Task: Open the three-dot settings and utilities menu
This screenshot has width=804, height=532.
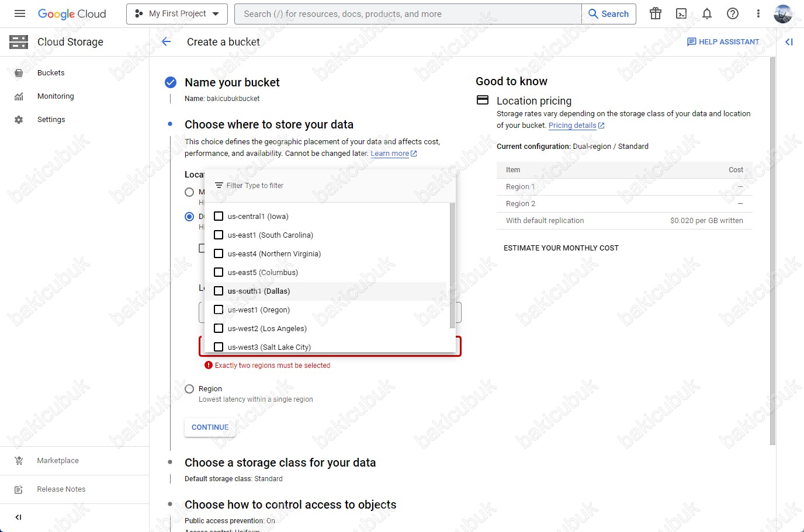Action: 758,13
